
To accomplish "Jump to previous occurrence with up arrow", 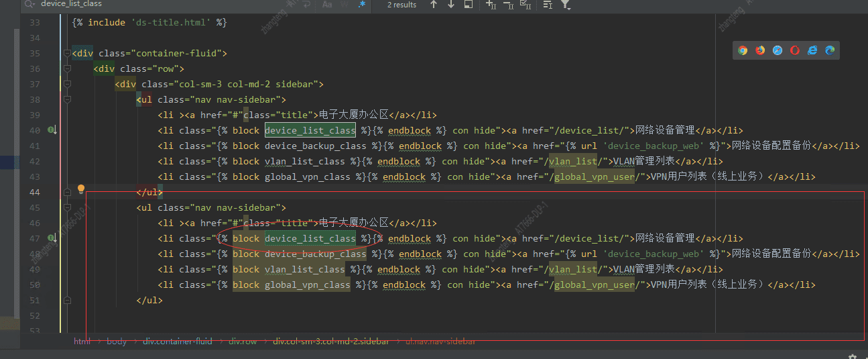I will pyautogui.click(x=434, y=5).
